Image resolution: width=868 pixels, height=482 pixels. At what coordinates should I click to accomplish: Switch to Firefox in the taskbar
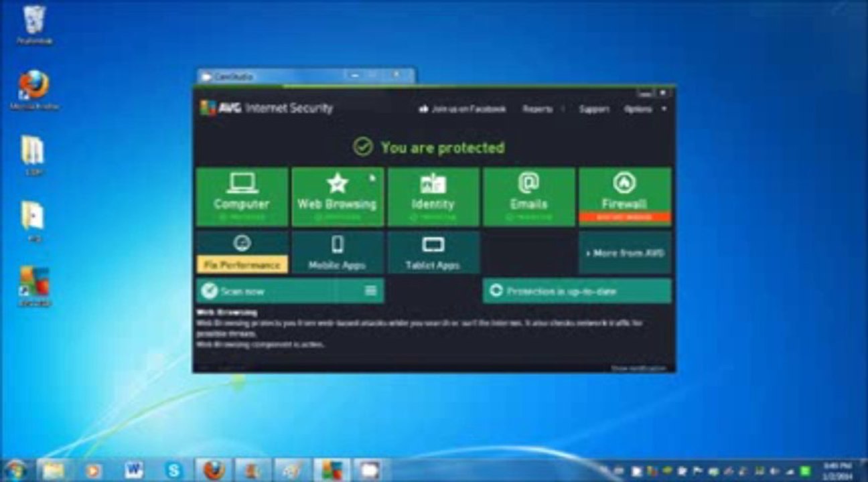pos(214,470)
